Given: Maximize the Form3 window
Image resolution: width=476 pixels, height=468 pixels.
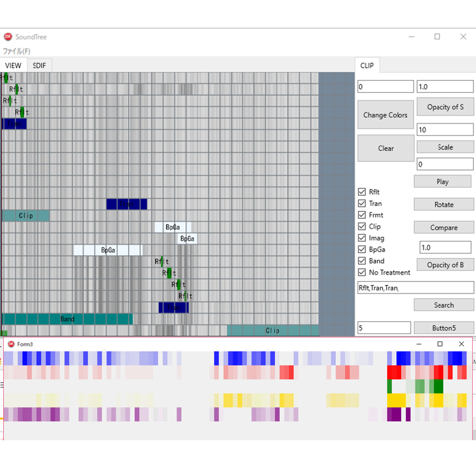Looking at the screenshot, I should 440,344.
